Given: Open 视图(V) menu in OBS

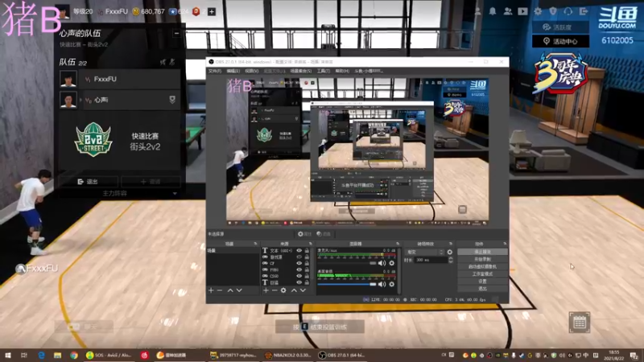Looking at the screenshot, I should tap(251, 71).
